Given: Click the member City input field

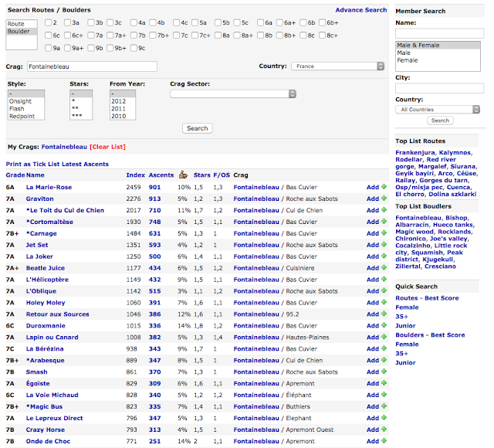Looking at the screenshot, I should [439, 88].
